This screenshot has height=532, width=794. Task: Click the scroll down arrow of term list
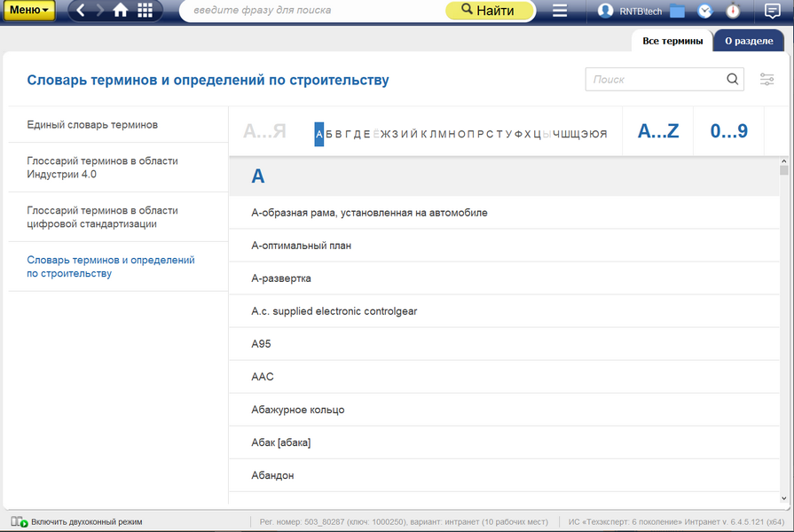click(x=784, y=498)
